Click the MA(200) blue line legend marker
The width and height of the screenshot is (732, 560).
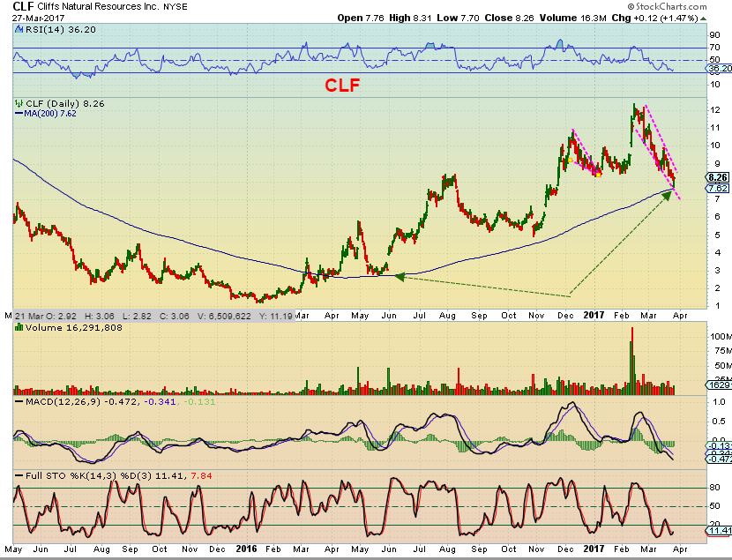click(19, 114)
